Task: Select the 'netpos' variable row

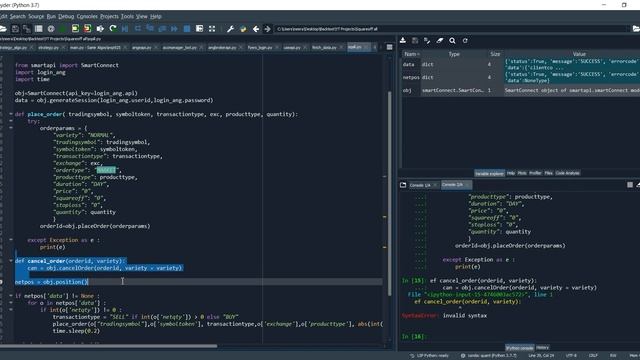Action: point(520,77)
